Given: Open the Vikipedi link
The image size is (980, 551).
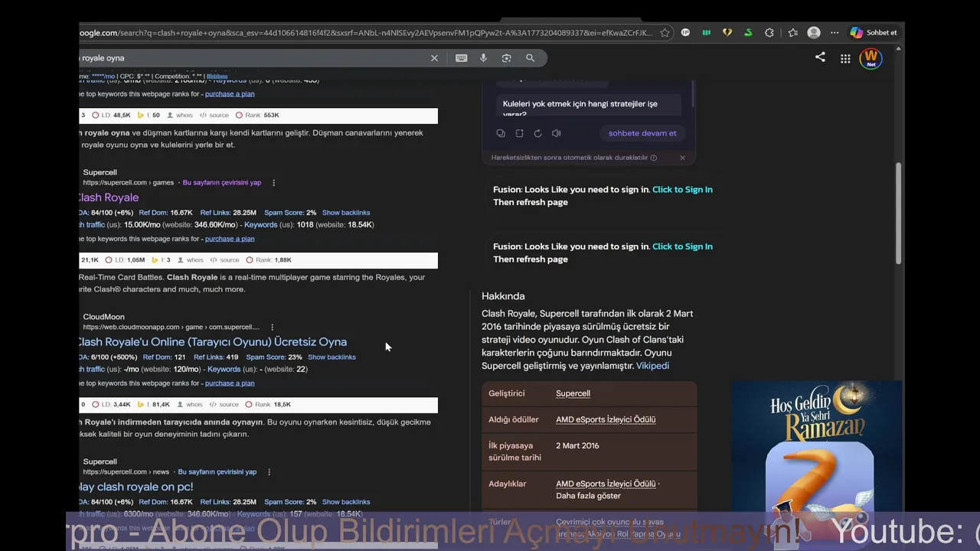Looking at the screenshot, I should point(652,366).
